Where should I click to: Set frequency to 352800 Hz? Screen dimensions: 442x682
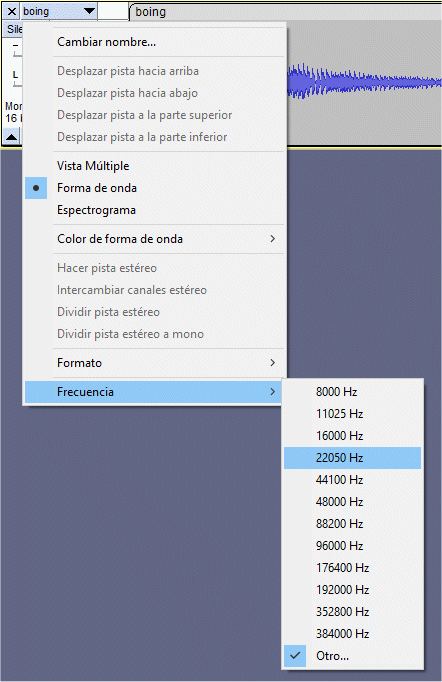[352, 612]
